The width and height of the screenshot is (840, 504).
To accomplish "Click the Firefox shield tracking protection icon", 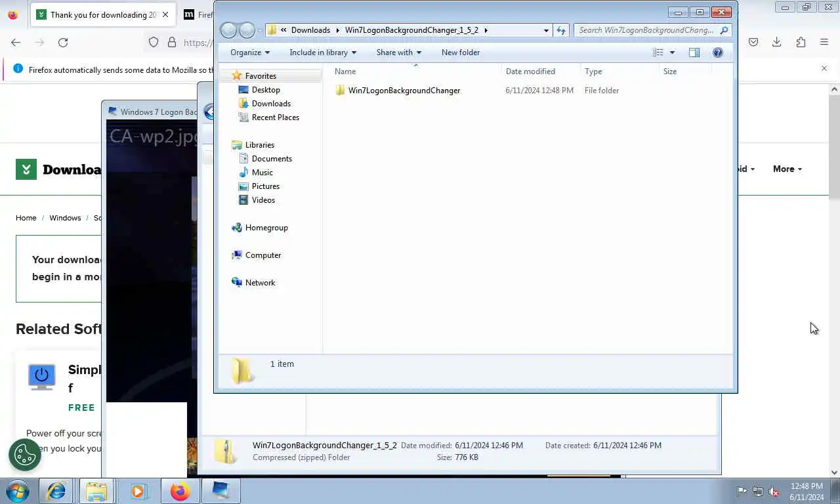I will click(154, 42).
